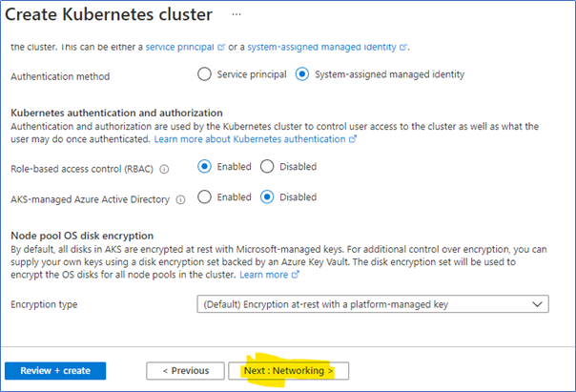Select the Service principal authentication method
This screenshot has height=392, width=576.
tap(204, 75)
